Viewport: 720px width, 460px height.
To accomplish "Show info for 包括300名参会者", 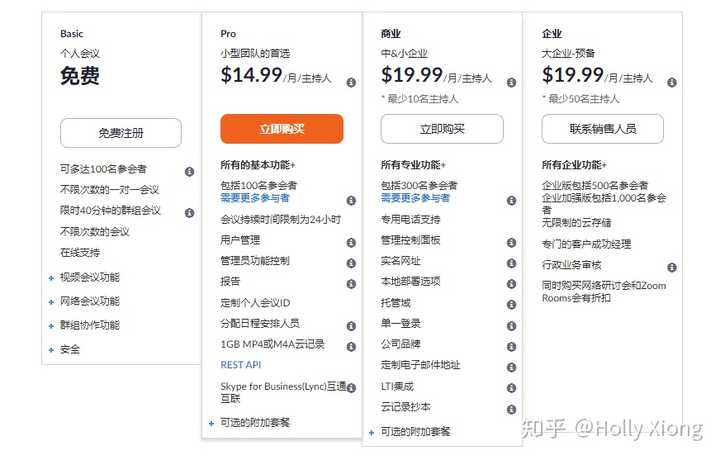I will point(512,201).
